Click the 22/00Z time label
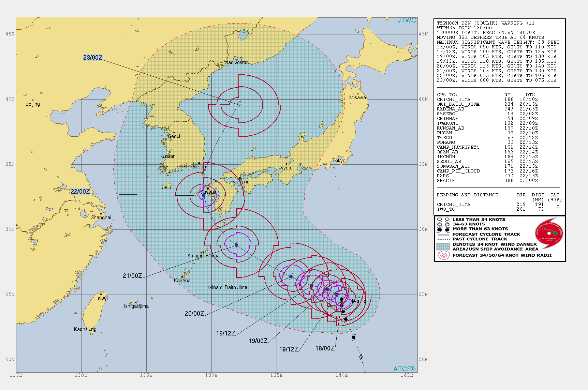Image resolution: width=588 pixels, height=390 pixels. tap(80, 192)
